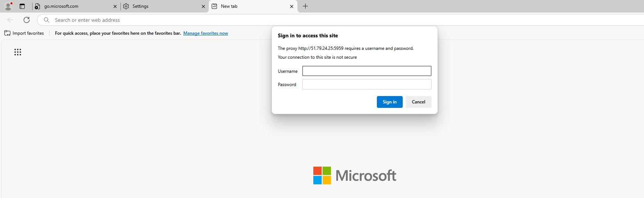Click the Sign in button

[389, 102]
